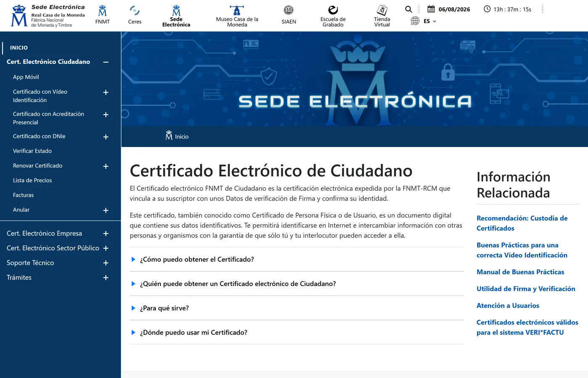
Task: Expand Certificado con Vídeo Identificación
Action: (x=106, y=92)
